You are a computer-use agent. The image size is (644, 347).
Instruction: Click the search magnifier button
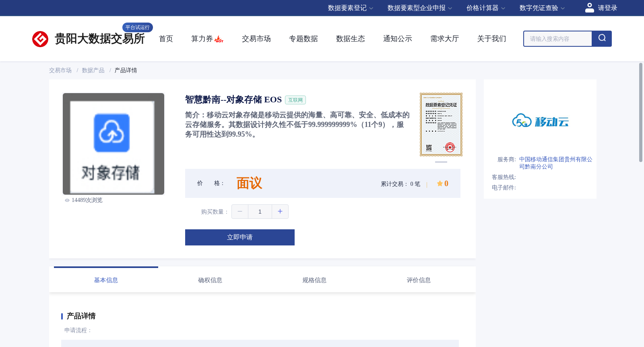point(602,39)
